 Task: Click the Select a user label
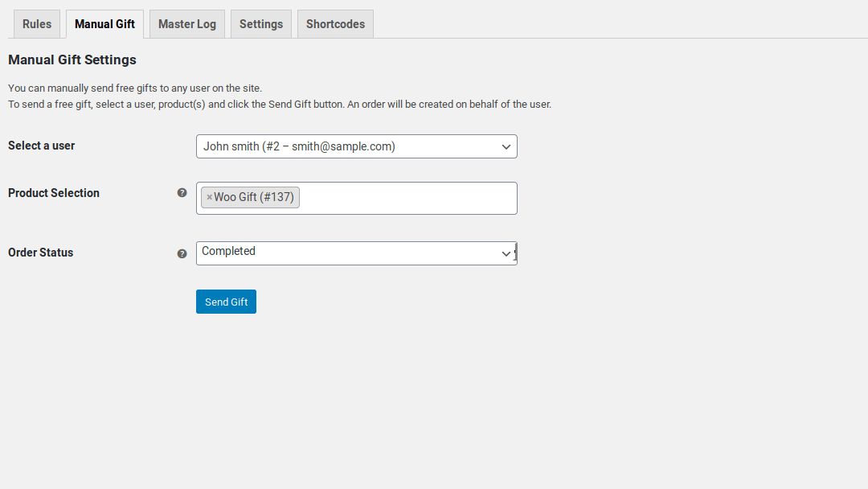pyautogui.click(x=41, y=146)
